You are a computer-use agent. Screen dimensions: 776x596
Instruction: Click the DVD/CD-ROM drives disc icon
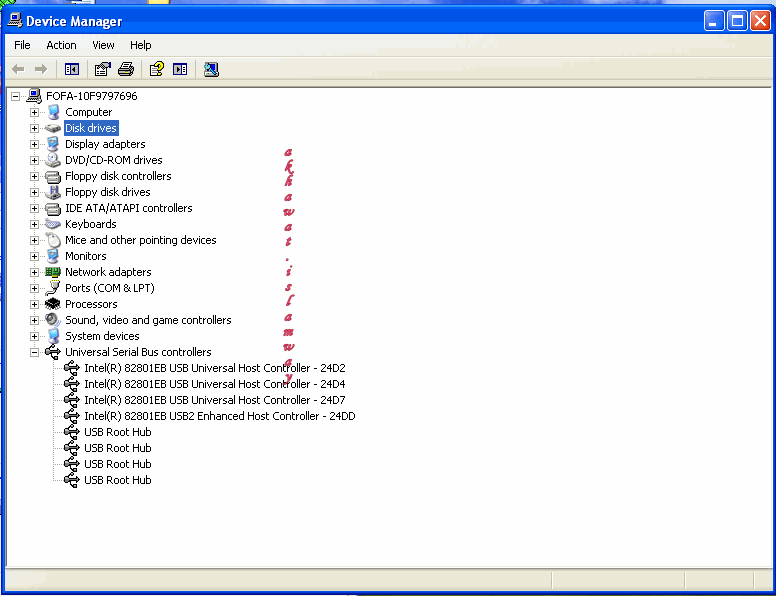(53, 160)
